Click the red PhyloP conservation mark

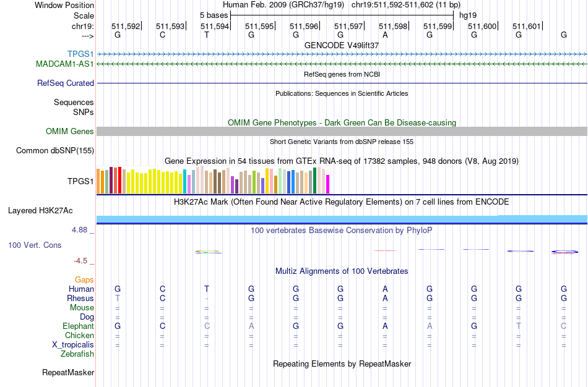coord(385,250)
